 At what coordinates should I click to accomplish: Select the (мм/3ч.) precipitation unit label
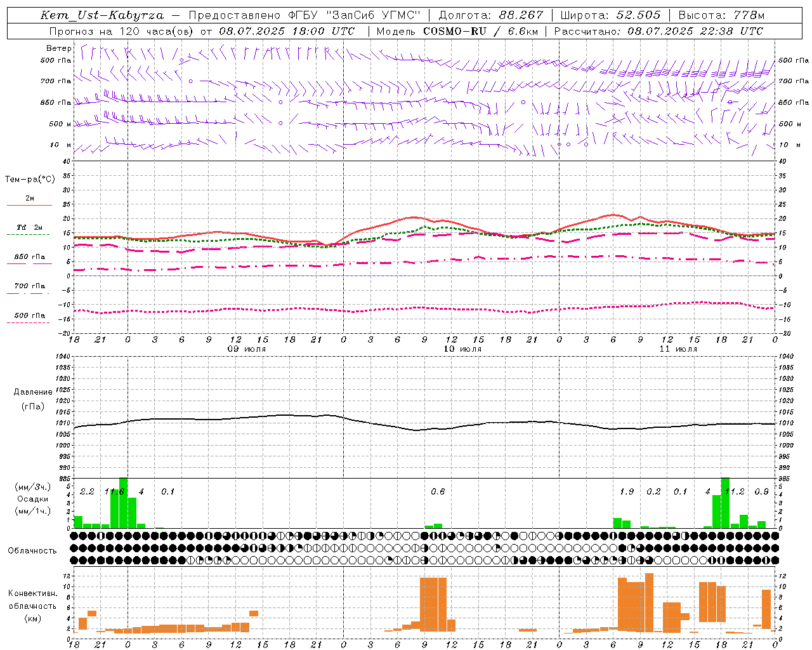[33, 487]
